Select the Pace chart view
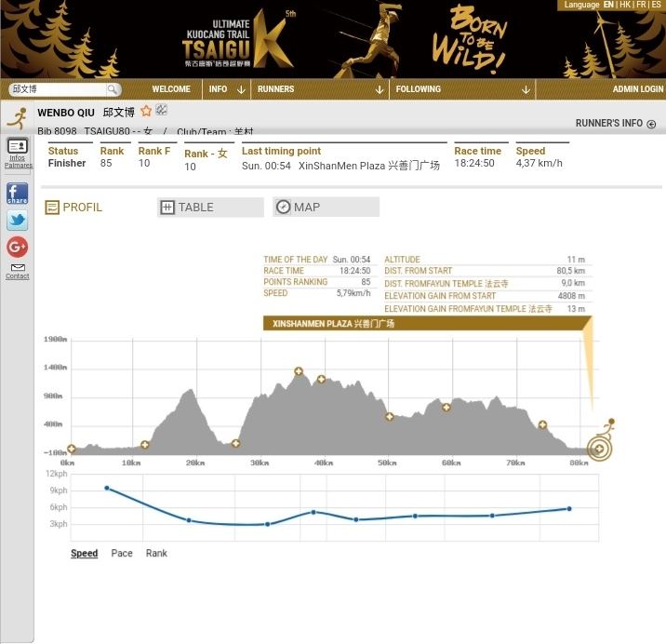 point(122,554)
